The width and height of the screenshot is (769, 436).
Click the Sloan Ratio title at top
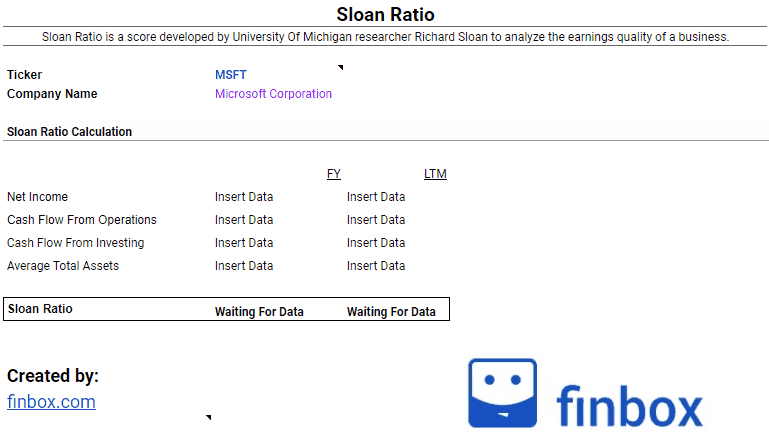(385, 15)
